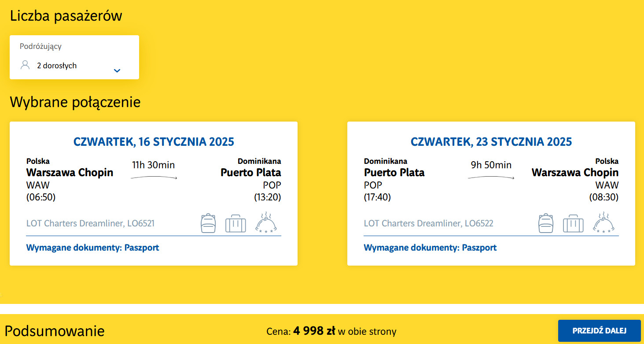The width and height of the screenshot is (644, 344).
Task: Click the meal cloche icon on LO6521
Action: coord(267,223)
